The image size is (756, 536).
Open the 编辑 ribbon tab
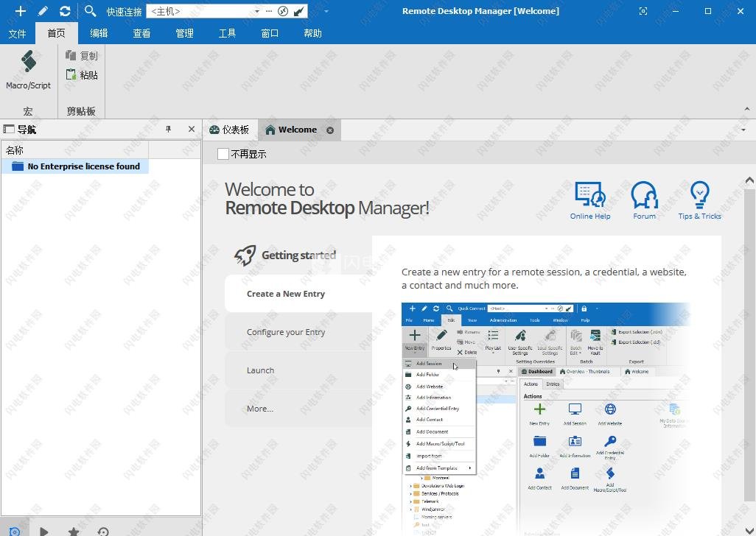(x=99, y=33)
